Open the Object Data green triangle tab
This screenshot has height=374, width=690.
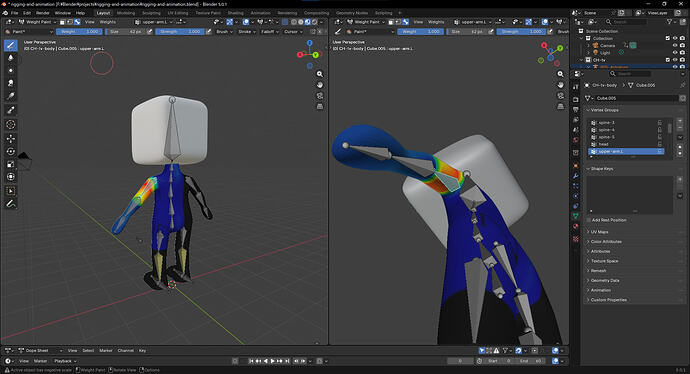click(576, 216)
